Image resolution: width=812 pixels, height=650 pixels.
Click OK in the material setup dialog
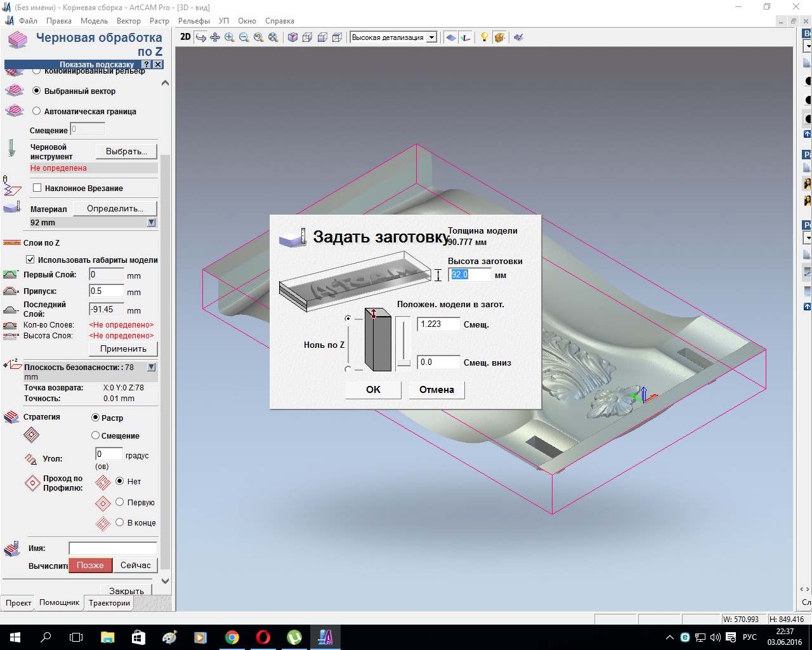pyautogui.click(x=373, y=390)
